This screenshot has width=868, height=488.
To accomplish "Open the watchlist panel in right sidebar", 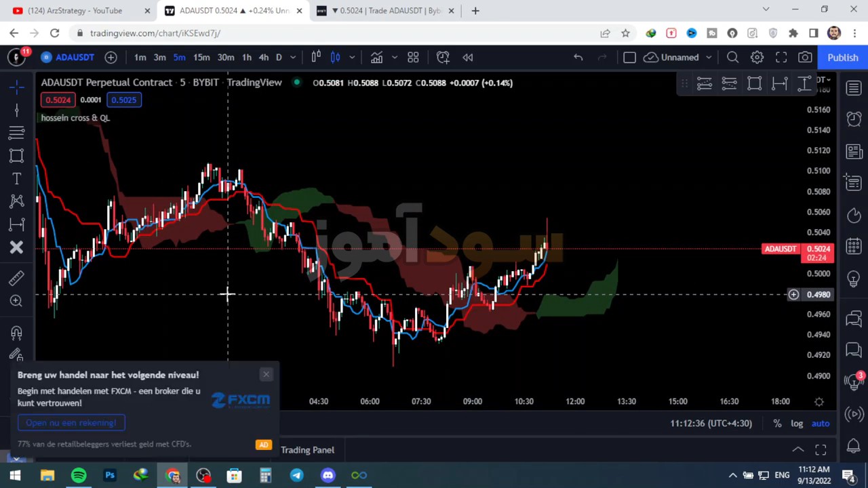I will (854, 87).
